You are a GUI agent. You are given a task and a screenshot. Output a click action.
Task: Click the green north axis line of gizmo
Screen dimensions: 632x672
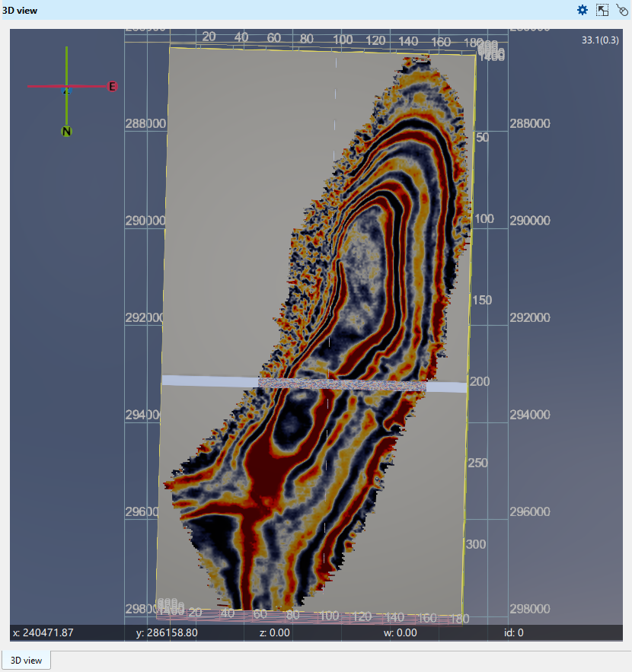click(67, 65)
